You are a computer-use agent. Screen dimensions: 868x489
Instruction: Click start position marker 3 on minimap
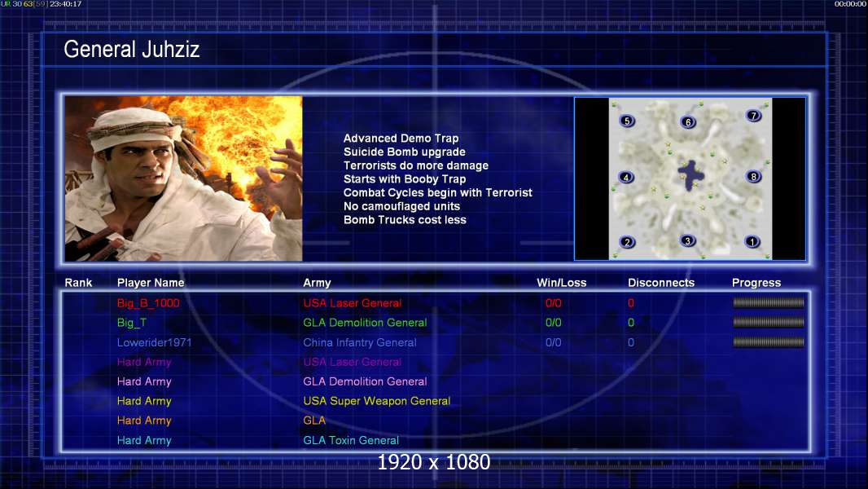pos(687,241)
